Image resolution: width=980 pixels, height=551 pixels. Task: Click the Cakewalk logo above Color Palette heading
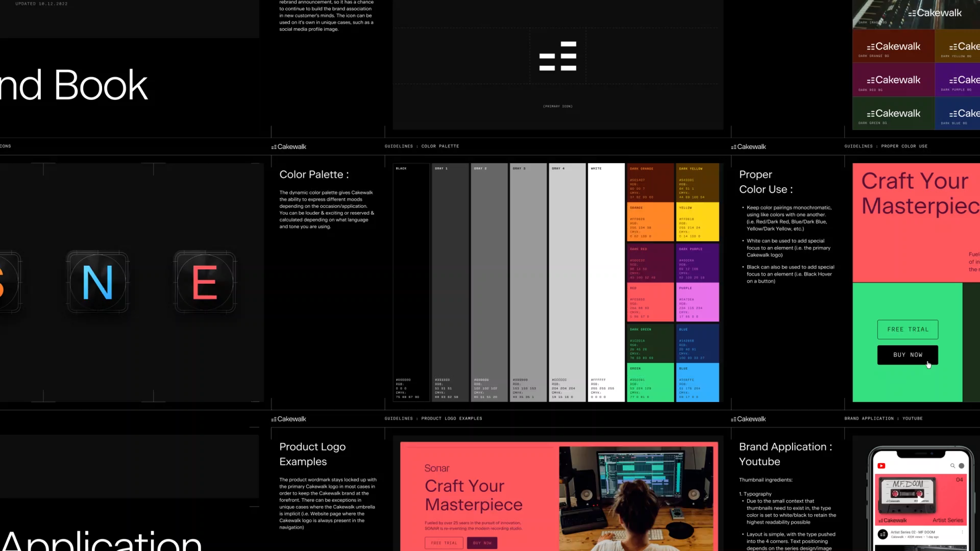tap(288, 147)
